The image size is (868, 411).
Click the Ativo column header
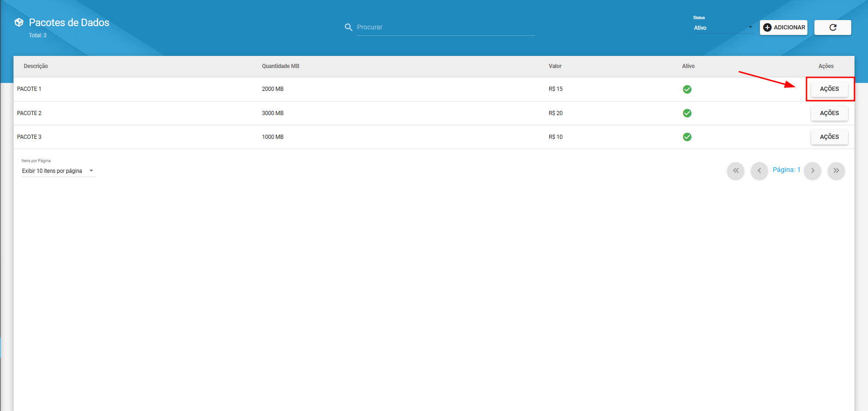tap(688, 66)
